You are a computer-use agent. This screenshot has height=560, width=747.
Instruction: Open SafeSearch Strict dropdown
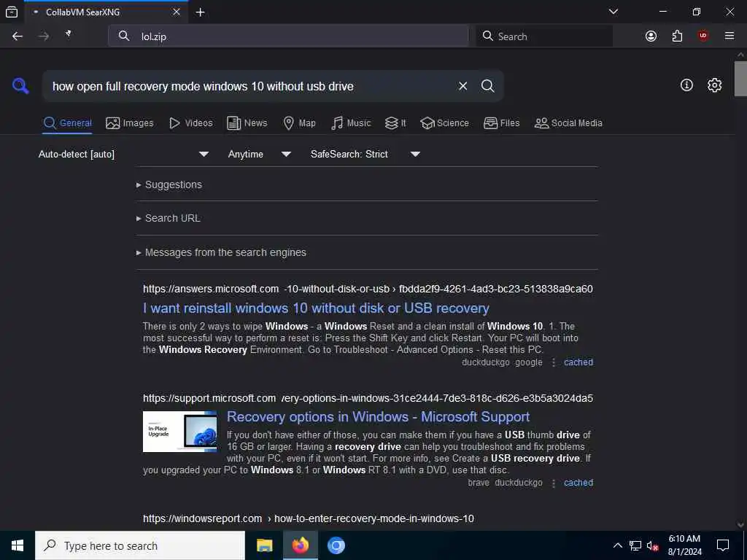365,154
